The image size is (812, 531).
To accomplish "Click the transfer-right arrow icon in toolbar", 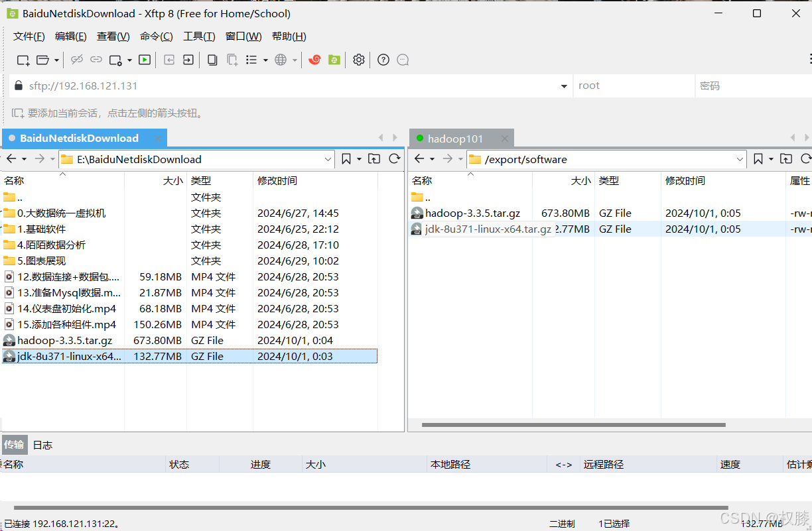I will (188, 60).
